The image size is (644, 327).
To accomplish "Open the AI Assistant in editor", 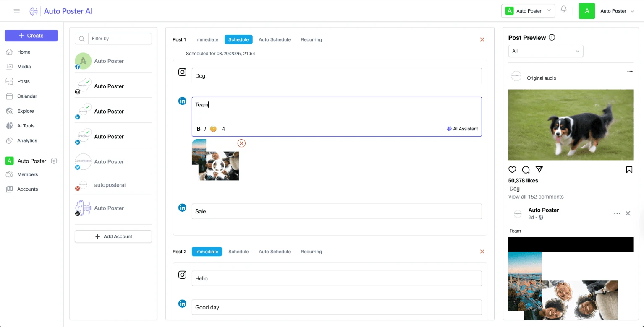I will tap(462, 129).
